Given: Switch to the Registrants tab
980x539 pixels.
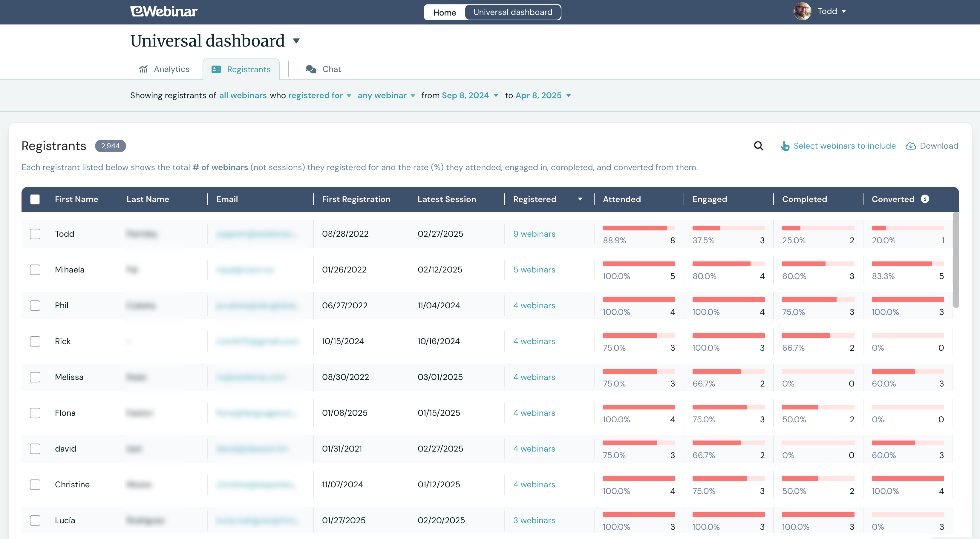Looking at the screenshot, I should (x=241, y=69).
